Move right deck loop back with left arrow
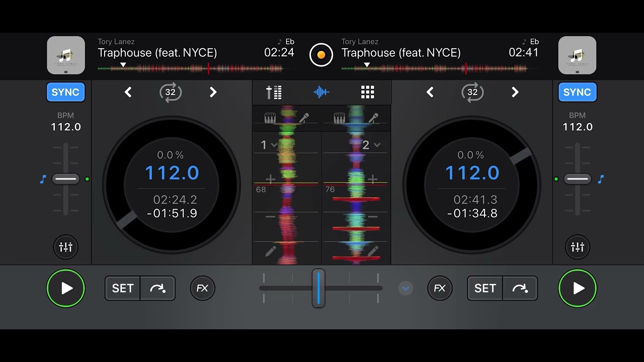 [430, 92]
